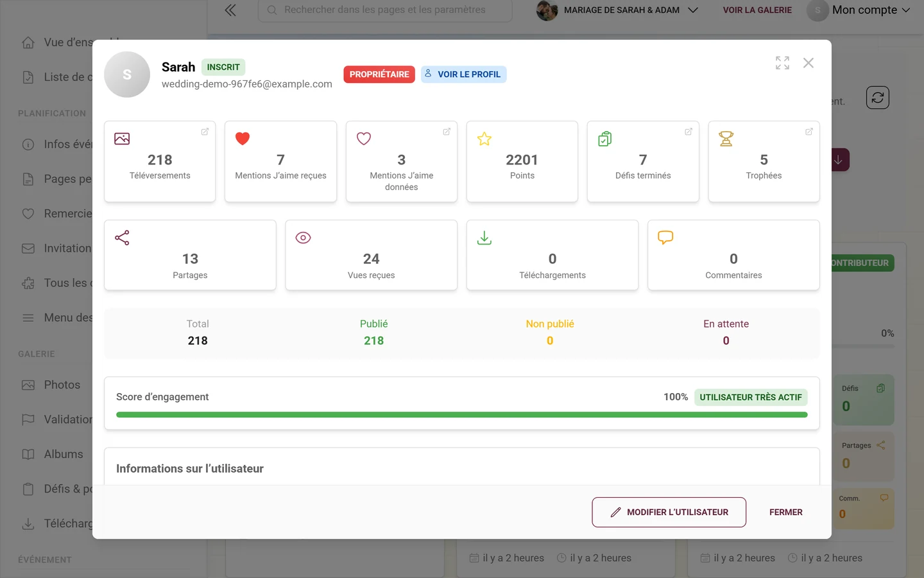Viewport: 924px width, 578px height.
Task: Click the Inscrit status badge
Action: [223, 67]
